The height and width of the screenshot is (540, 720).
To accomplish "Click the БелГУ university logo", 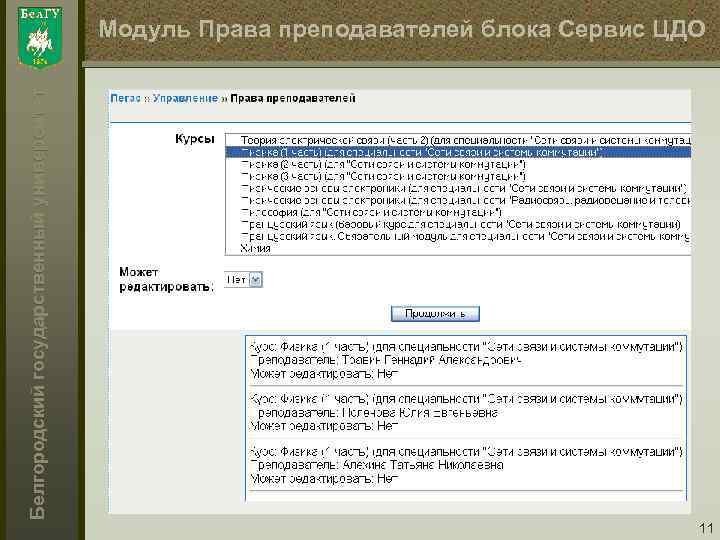I will [40, 37].
